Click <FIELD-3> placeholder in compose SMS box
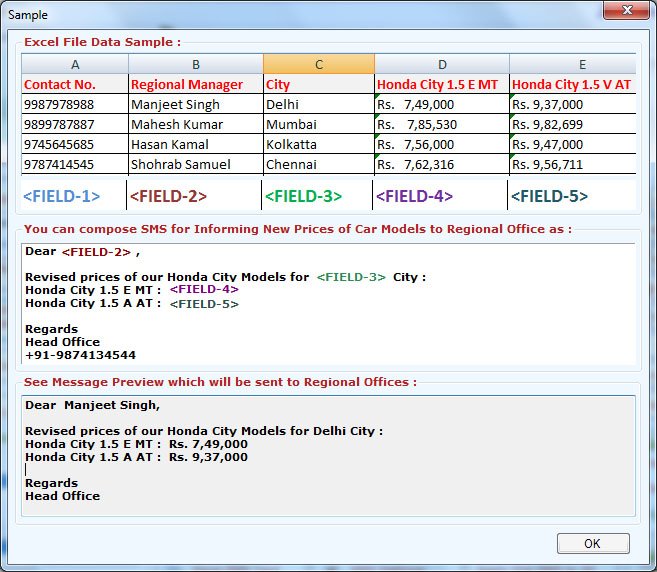657x572 pixels. (351, 277)
